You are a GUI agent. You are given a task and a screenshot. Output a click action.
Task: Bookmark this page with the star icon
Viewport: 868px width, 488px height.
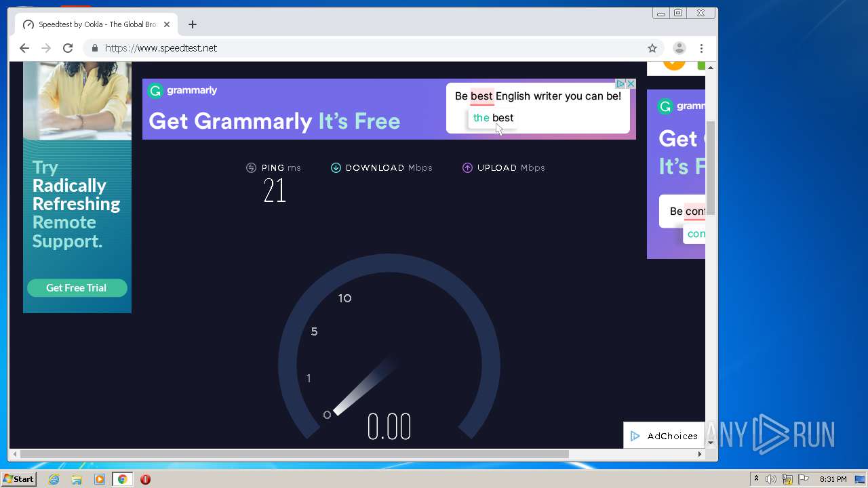652,48
